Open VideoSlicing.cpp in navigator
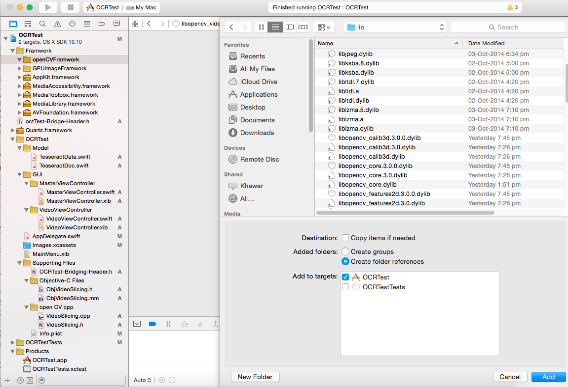 pyautogui.click(x=68, y=316)
